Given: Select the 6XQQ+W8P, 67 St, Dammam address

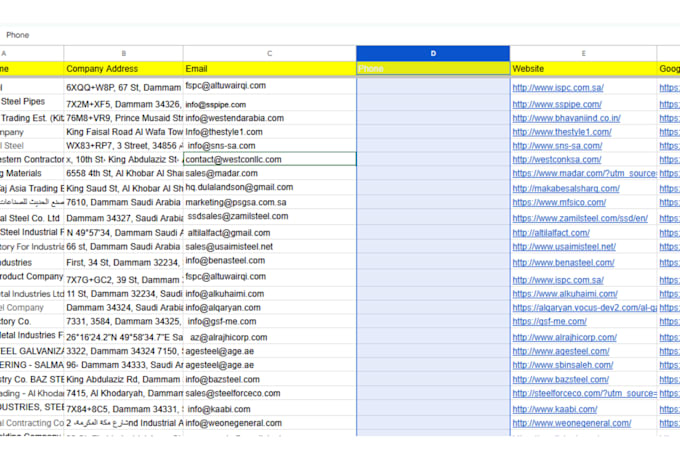Looking at the screenshot, I should pyautogui.click(x=123, y=88).
